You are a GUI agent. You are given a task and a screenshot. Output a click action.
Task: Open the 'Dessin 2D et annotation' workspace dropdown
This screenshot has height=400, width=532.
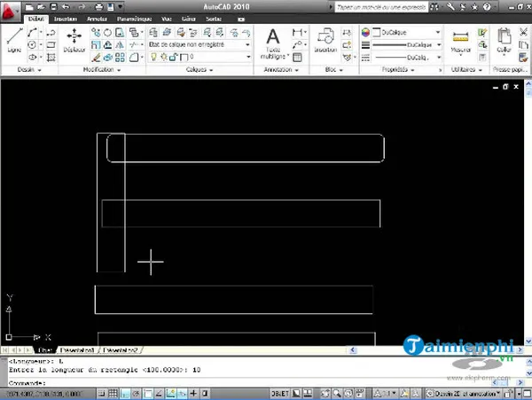point(463,394)
